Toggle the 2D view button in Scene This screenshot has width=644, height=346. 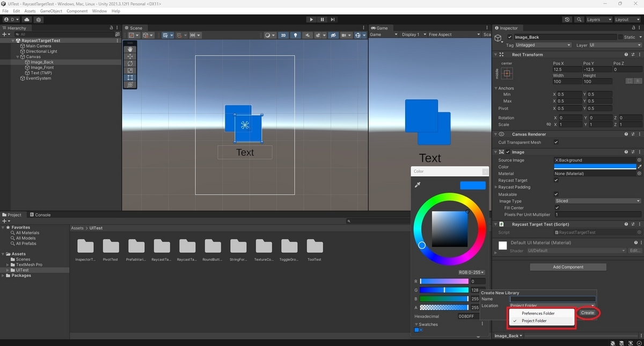coord(283,35)
